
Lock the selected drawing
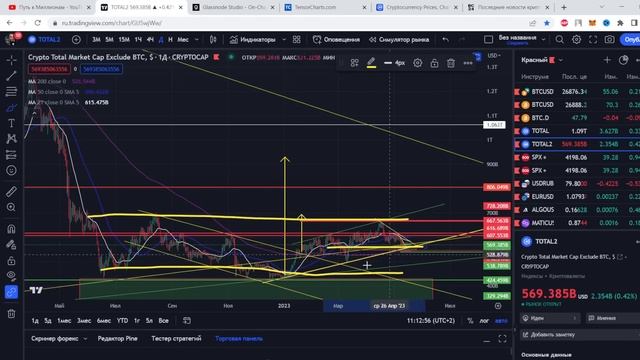[434, 63]
